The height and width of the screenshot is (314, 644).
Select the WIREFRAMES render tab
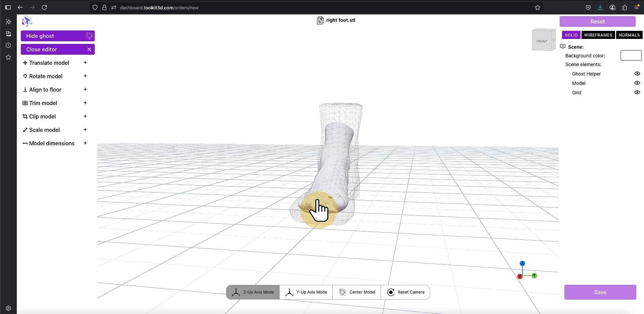tap(598, 35)
